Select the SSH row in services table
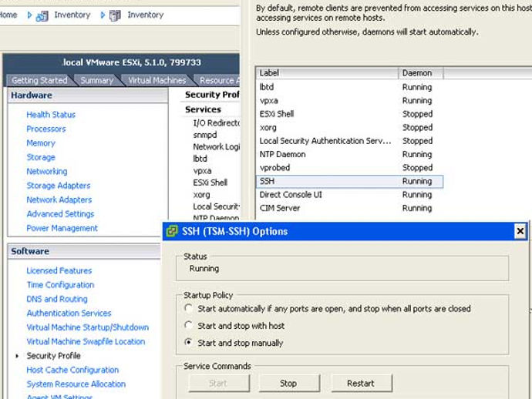Screen dimensions: 532x399 coord(349,181)
